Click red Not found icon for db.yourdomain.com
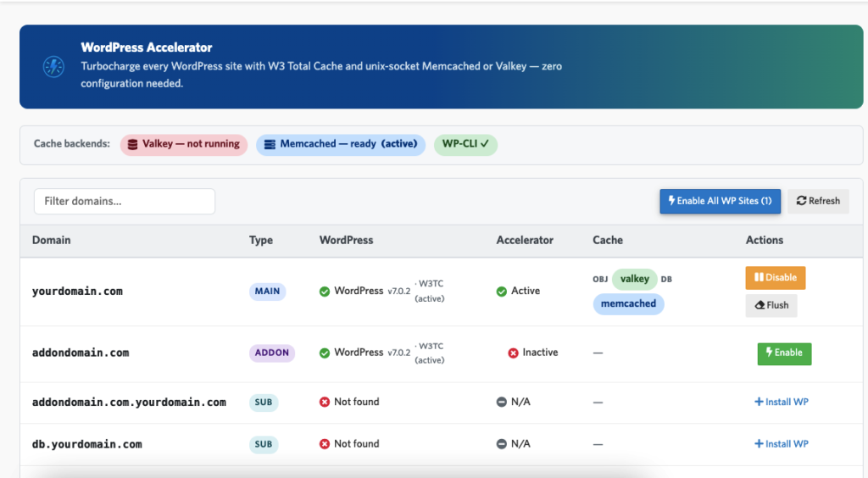 click(x=325, y=444)
